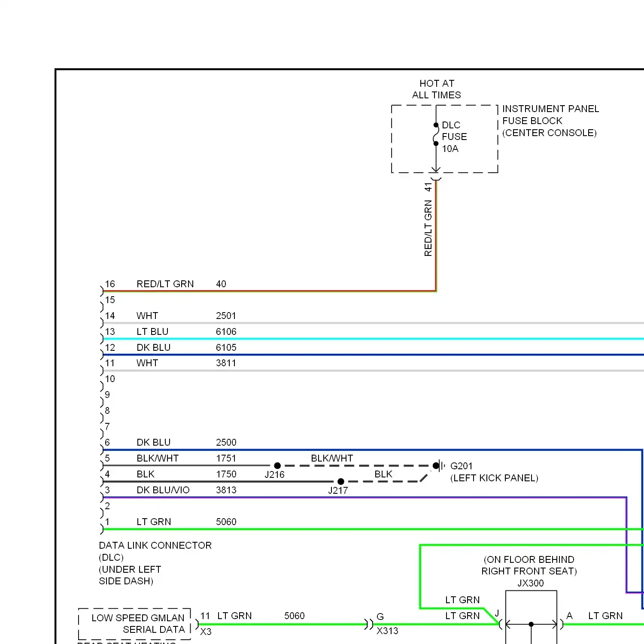Click the 'X313' connector label
644x644 pixels.
[x=387, y=631]
